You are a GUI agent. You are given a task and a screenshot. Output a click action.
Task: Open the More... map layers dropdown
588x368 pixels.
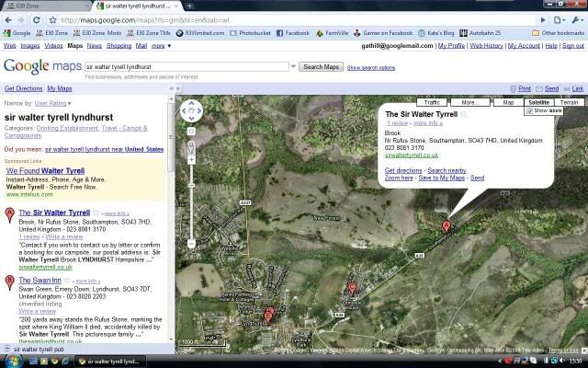(x=469, y=102)
